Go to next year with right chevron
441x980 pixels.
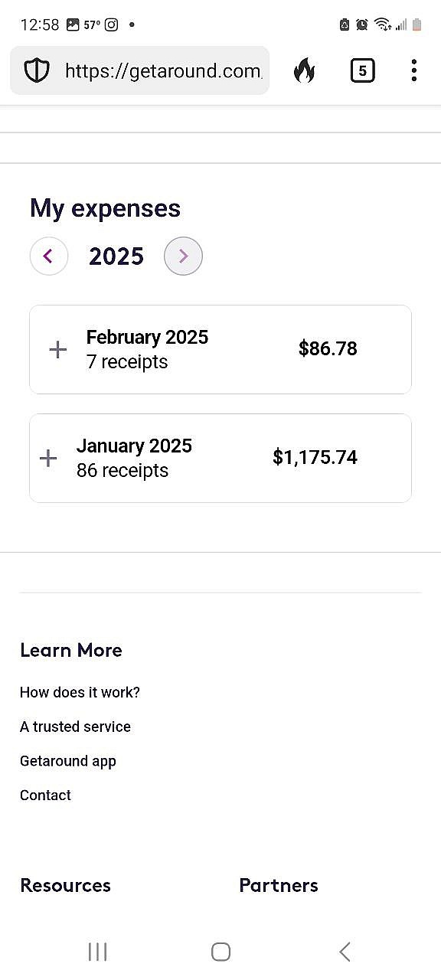[183, 256]
